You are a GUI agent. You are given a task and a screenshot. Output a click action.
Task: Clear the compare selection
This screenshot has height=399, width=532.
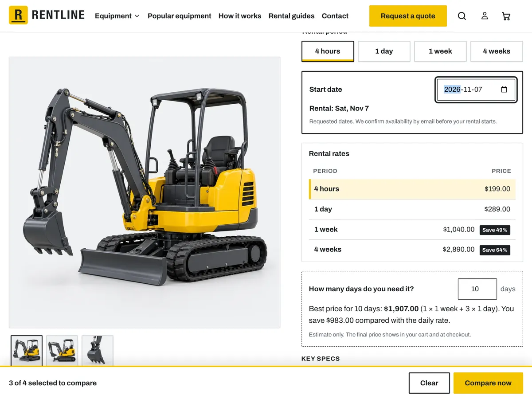[x=429, y=383]
